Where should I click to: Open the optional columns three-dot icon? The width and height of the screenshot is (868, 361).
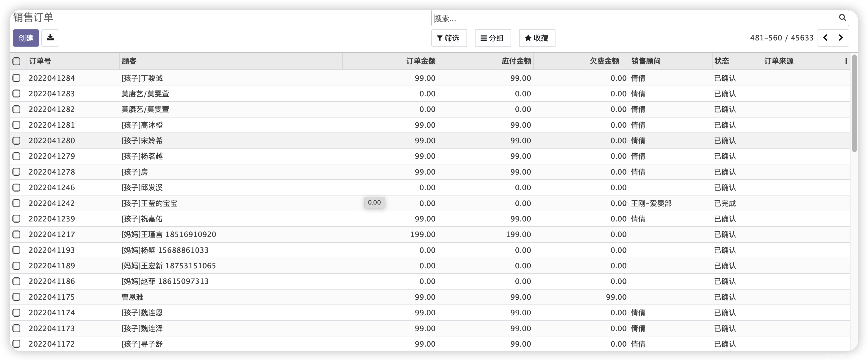tap(846, 61)
